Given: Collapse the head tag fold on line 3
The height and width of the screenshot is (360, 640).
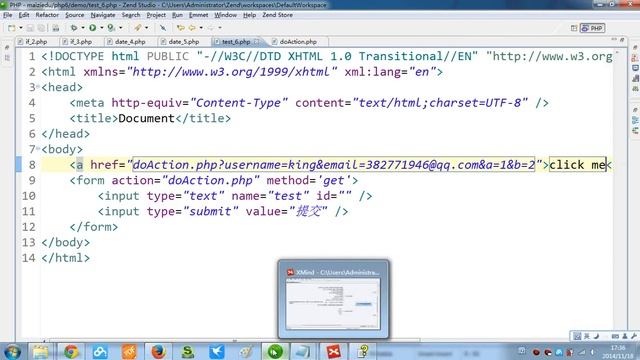Looking at the screenshot, I should point(38,87).
